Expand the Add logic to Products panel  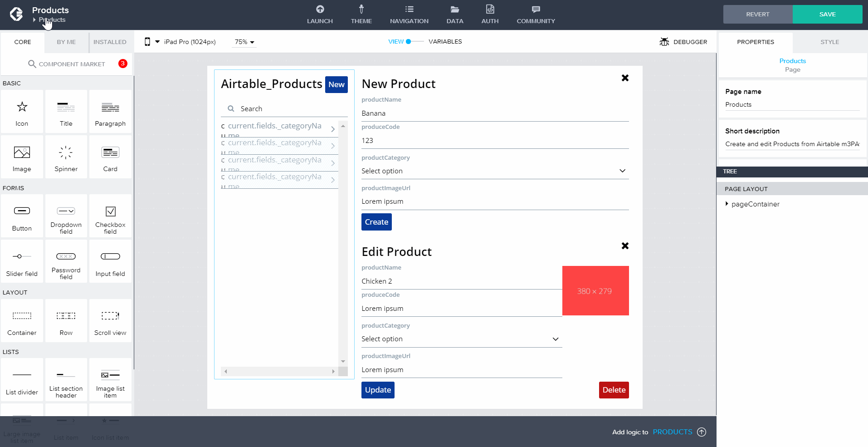point(702,432)
